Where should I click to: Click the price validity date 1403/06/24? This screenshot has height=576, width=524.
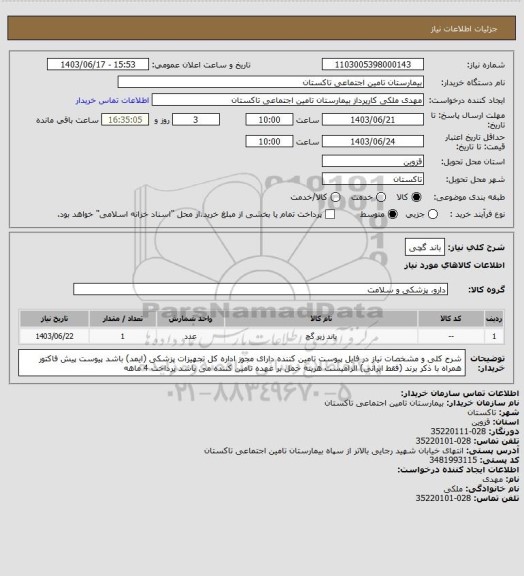pos(373,141)
